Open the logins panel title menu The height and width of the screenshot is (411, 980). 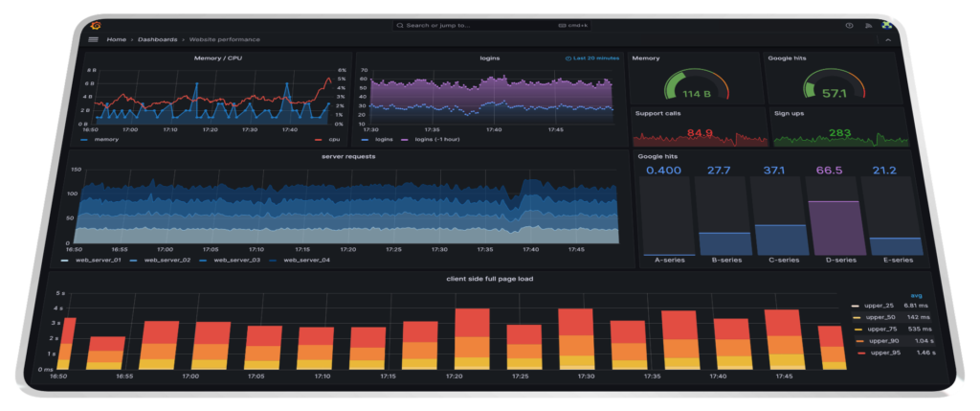[x=489, y=58]
